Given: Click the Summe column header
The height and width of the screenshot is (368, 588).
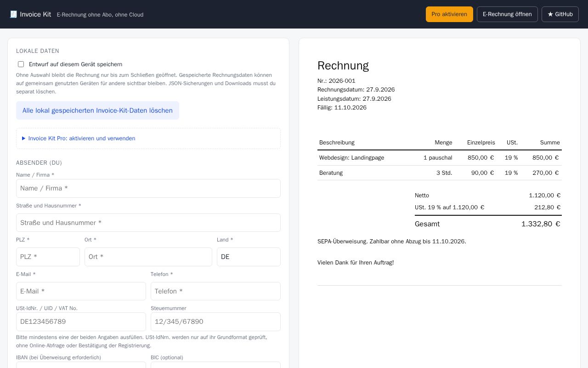Looking at the screenshot, I should pos(550,143).
